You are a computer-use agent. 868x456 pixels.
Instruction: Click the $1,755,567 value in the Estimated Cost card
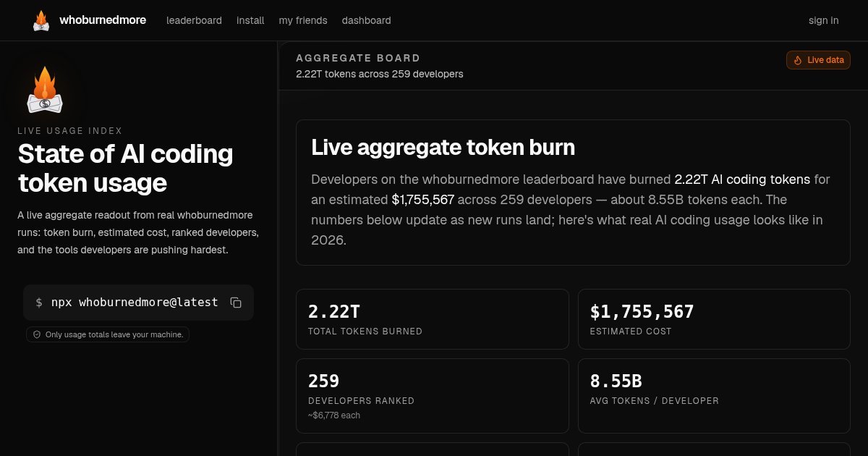(642, 312)
